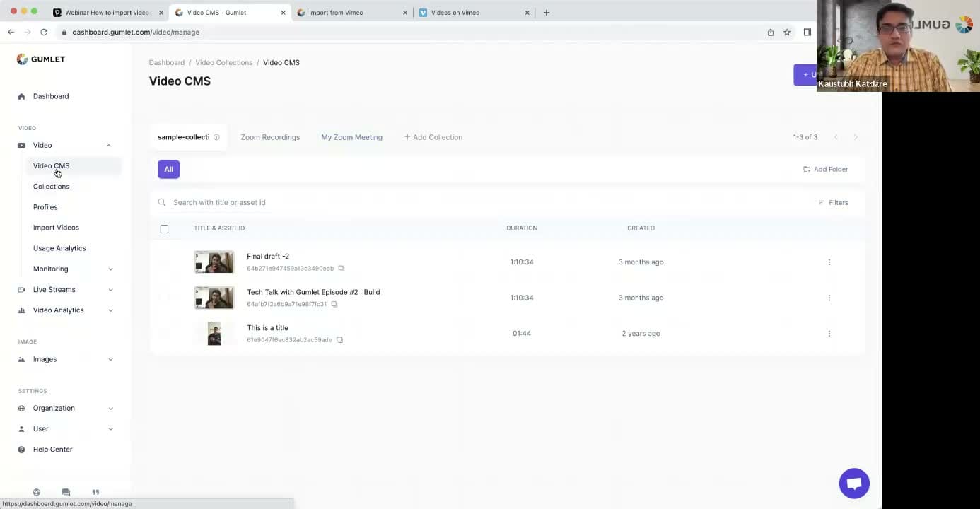Bookmark this page with the star icon

coord(786,33)
